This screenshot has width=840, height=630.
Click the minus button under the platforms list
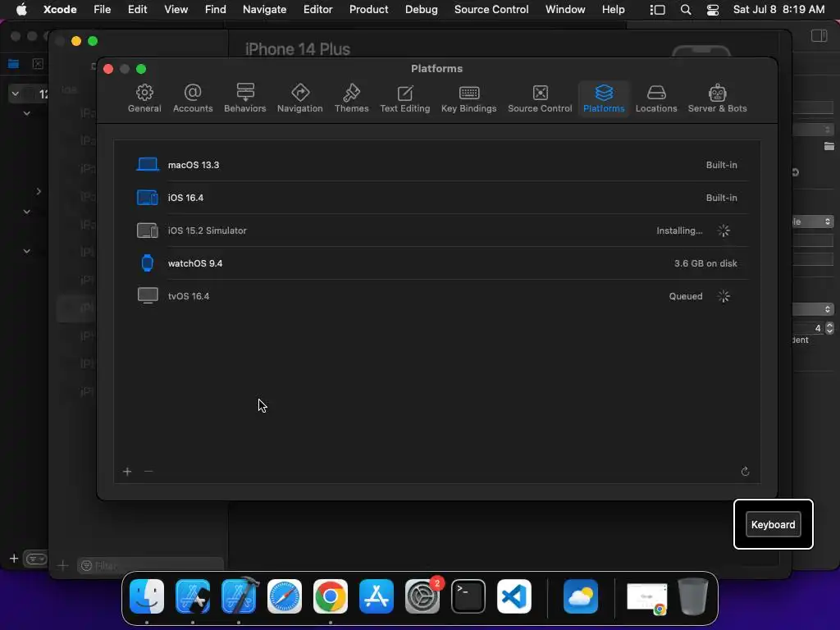pyautogui.click(x=148, y=472)
